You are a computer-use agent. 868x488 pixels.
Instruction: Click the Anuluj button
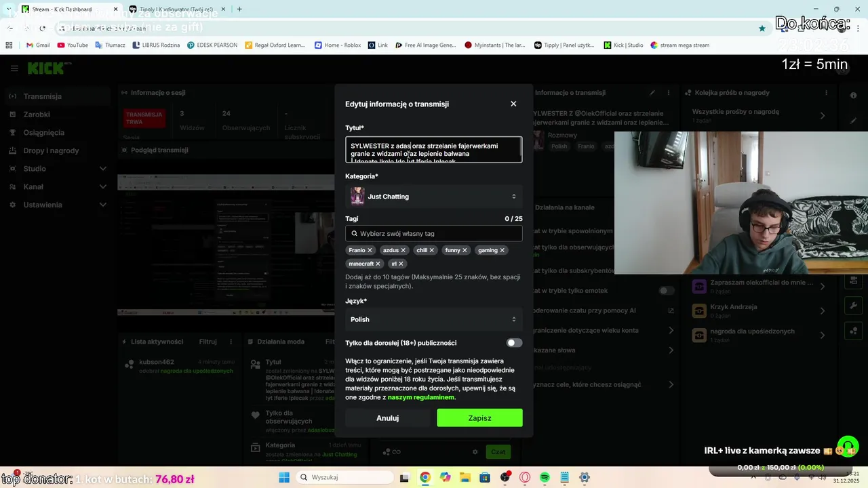387,418
